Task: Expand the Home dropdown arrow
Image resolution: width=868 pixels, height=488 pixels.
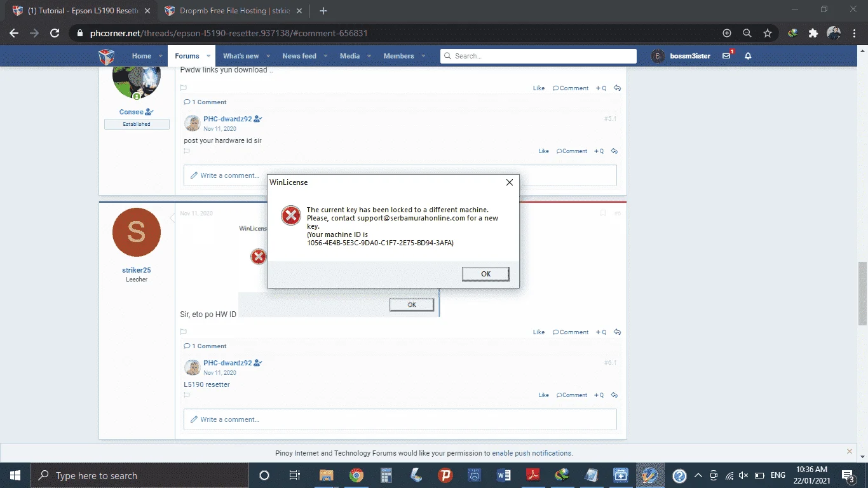Action: [160, 56]
